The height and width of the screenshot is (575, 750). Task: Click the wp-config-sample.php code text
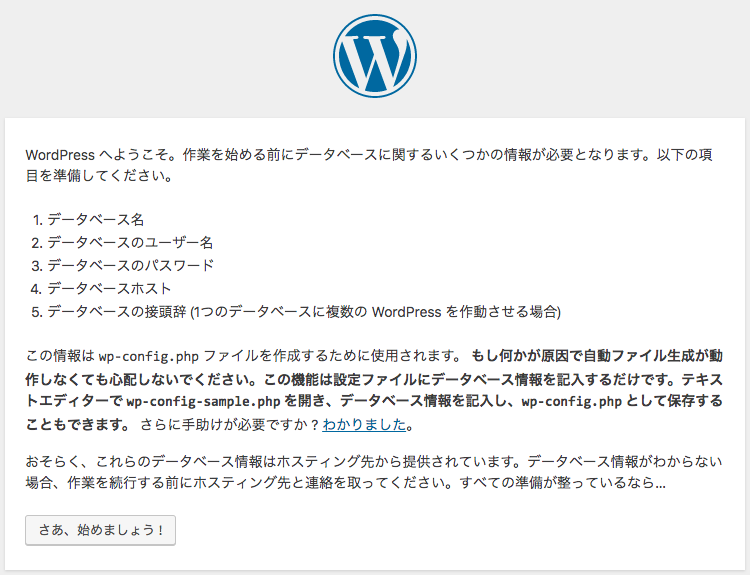[x=203, y=401]
